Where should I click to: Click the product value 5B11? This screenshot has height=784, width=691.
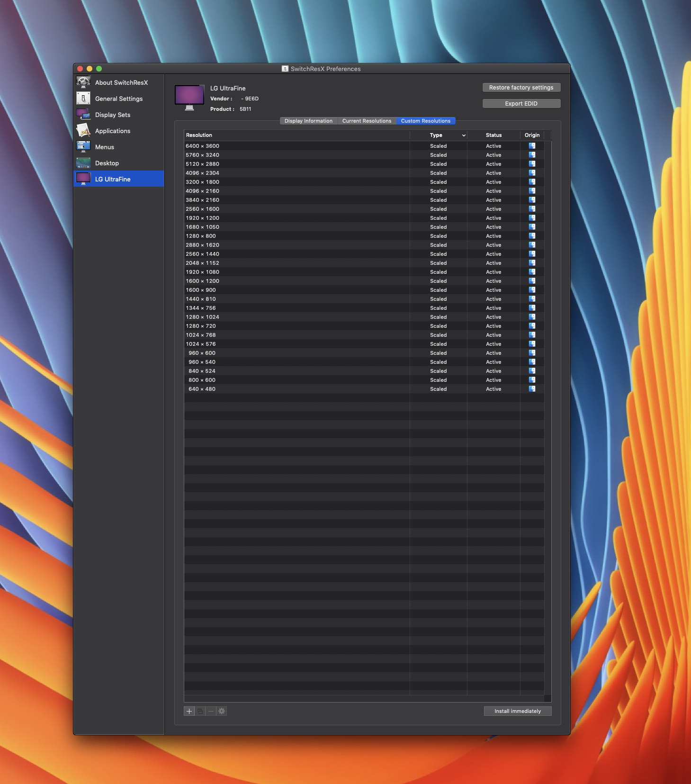tap(245, 109)
